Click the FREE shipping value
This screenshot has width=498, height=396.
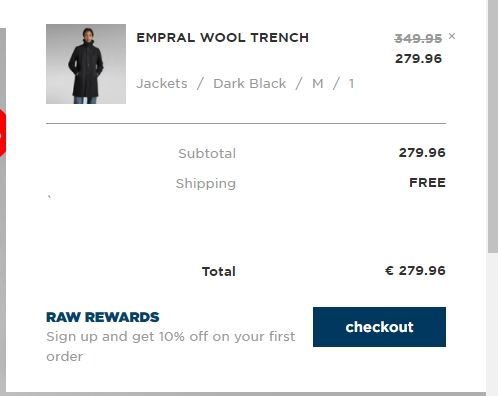(427, 183)
